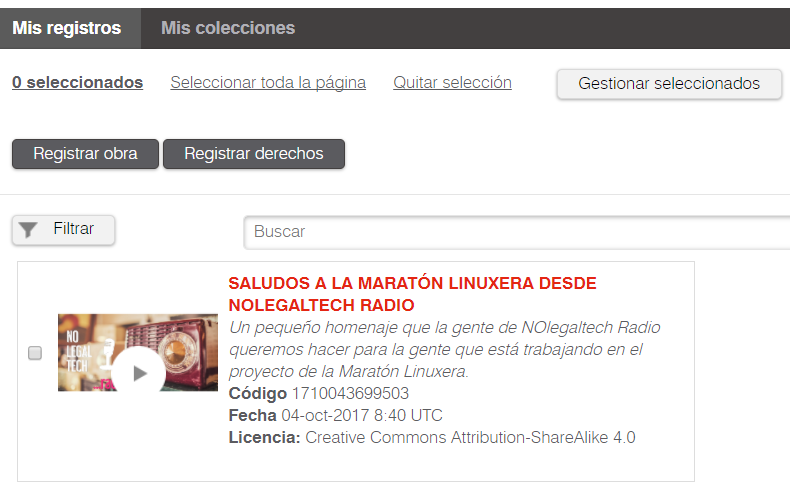Click the Registrar obra button
The width and height of the screenshot is (790, 492).
click(85, 154)
